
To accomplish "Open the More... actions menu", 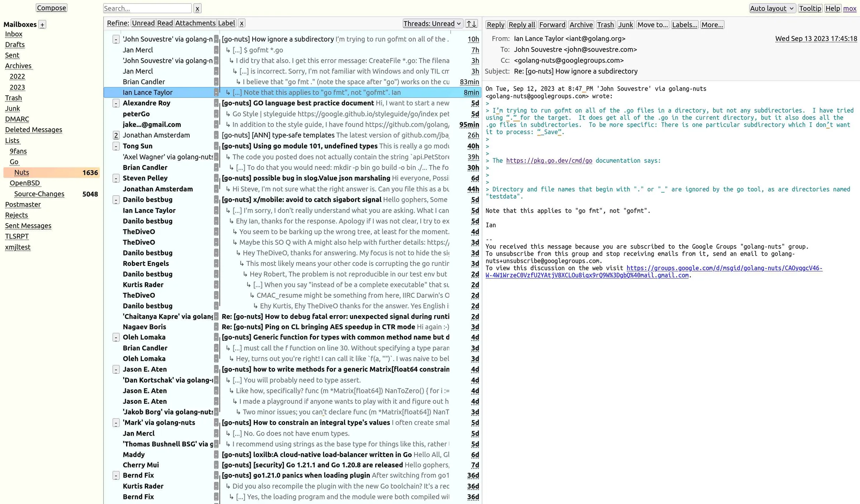I will [712, 24].
